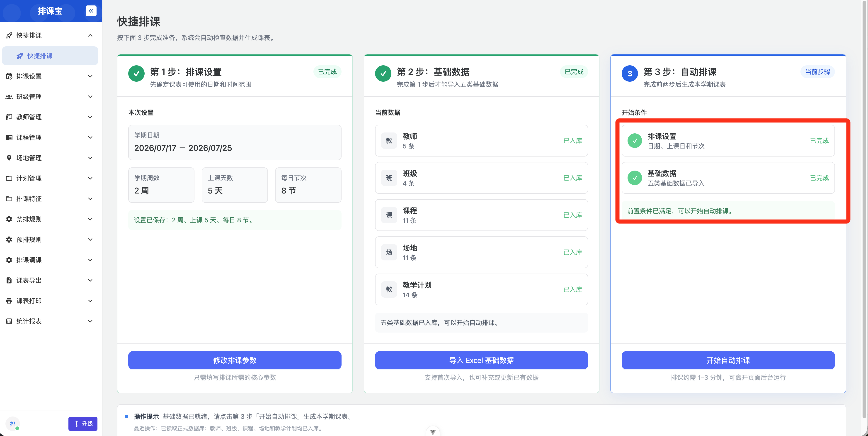Click the 导入 Excel 基础数据 button
Viewport: 868px width, 436px height.
pos(482,360)
